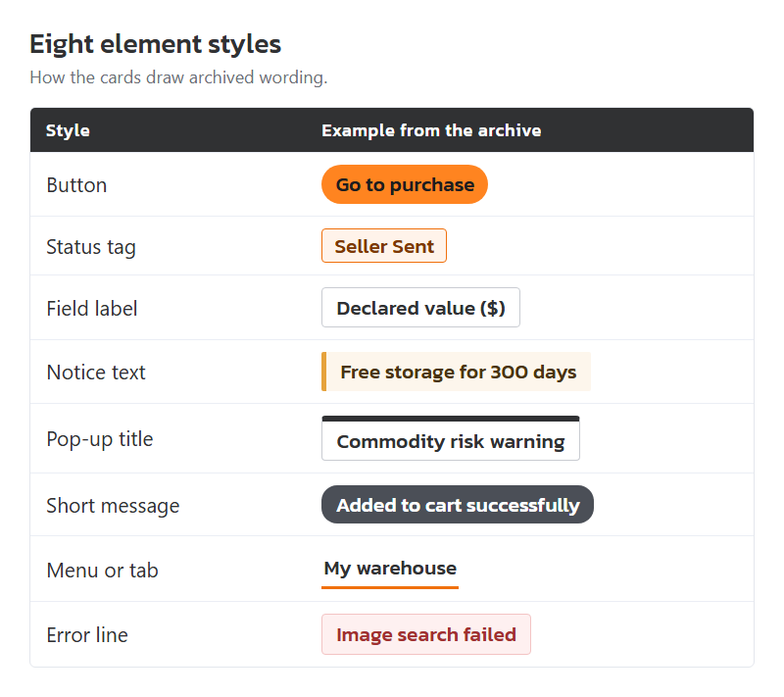784x697 pixels.
Task: Click the 'Button' row label
Action: click(76, 185)
